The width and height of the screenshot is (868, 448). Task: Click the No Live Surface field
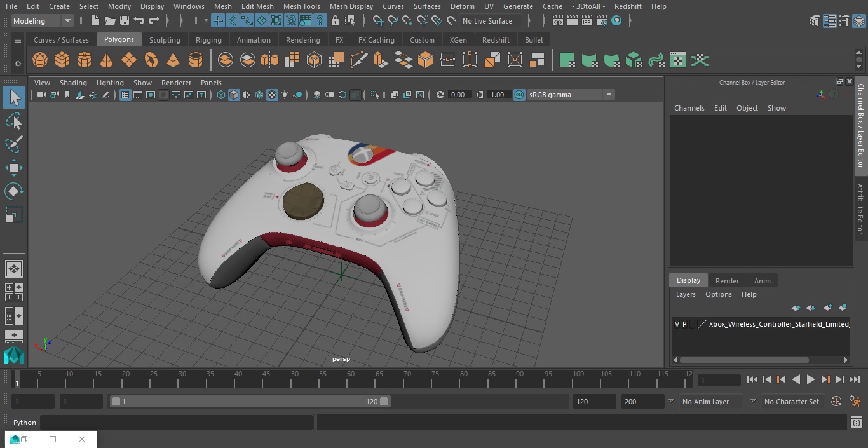pyautogui.click(x=491, y=21)
